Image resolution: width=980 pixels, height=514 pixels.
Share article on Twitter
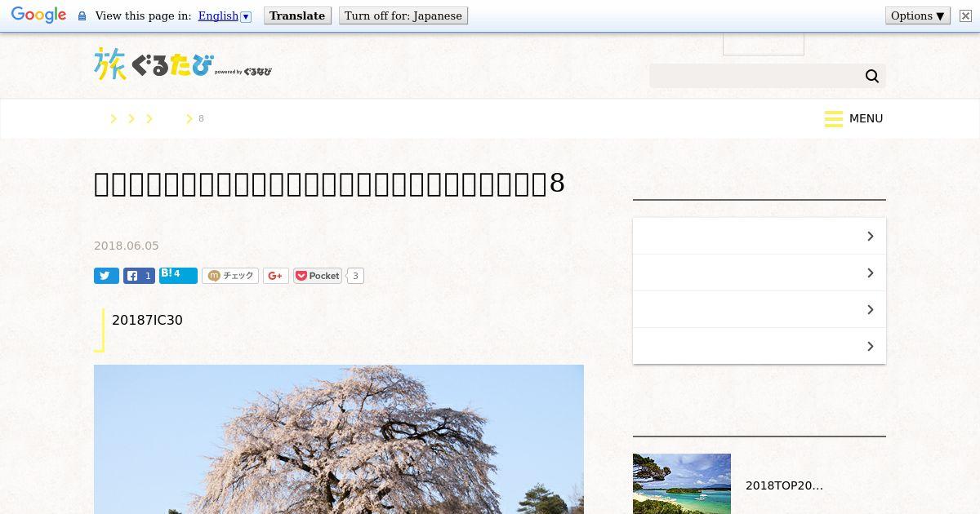(x=106, y=276)
